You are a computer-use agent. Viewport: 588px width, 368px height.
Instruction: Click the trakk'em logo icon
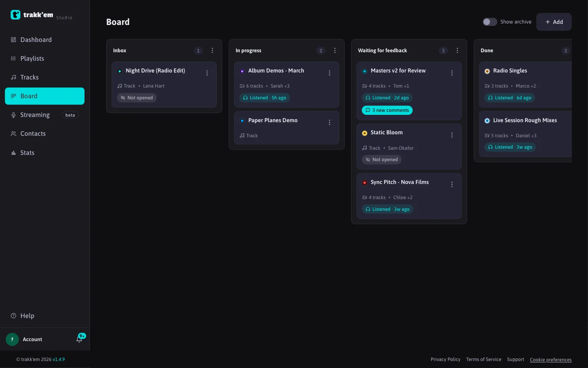(x=15, y=15)
